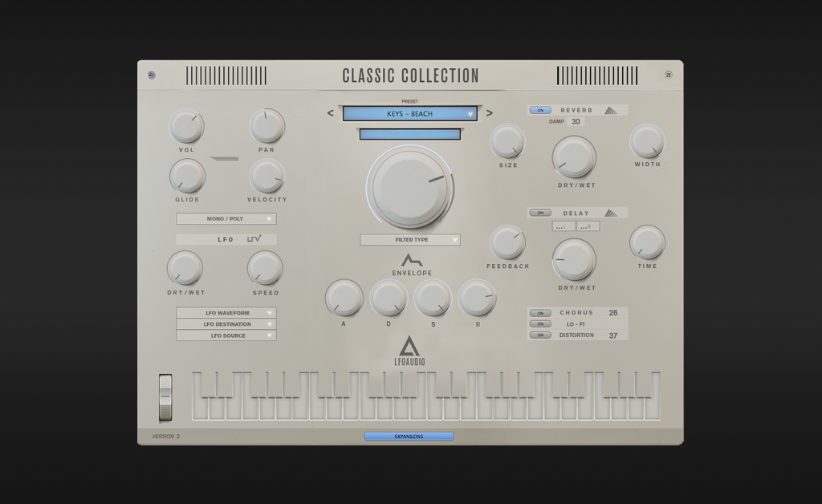Click the pitch wheel beside the keyboard

point(165,397)
